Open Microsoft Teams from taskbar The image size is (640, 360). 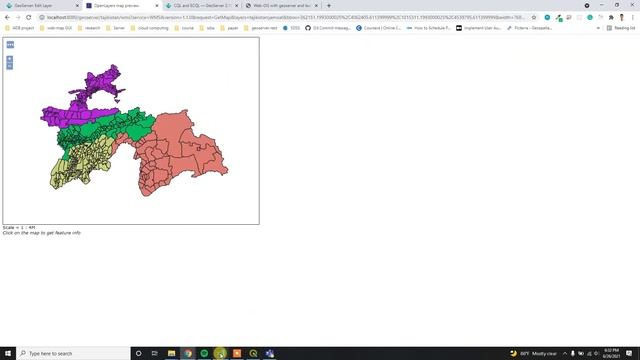(x=269, y=353)
